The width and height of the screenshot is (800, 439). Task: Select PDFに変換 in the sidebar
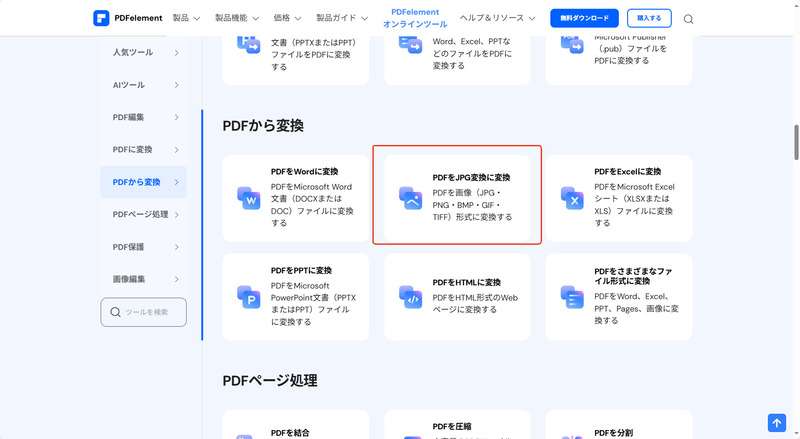point(132,150)
